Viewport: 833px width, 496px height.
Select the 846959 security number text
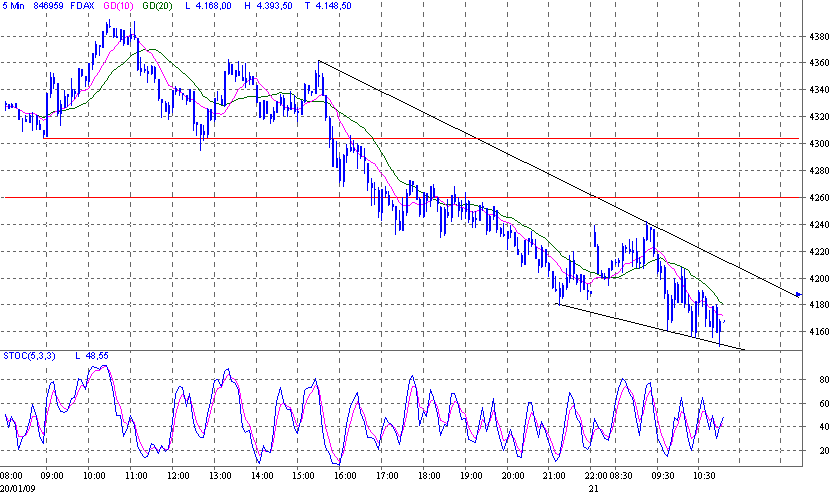click(48, 6)
